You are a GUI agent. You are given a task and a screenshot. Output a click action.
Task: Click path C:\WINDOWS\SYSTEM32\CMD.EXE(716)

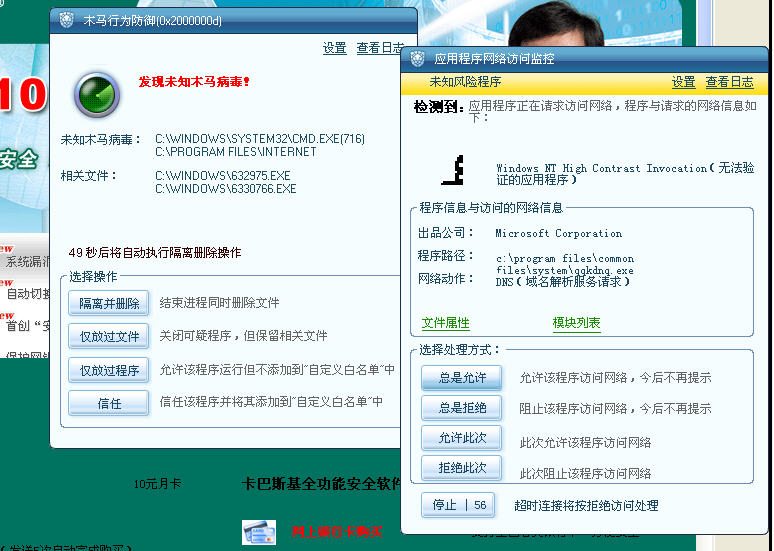(x=260, y=139)
